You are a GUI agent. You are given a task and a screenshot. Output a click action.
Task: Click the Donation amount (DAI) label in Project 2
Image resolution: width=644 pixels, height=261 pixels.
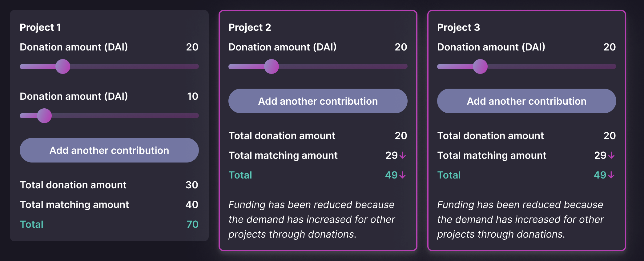click(282, 47)
